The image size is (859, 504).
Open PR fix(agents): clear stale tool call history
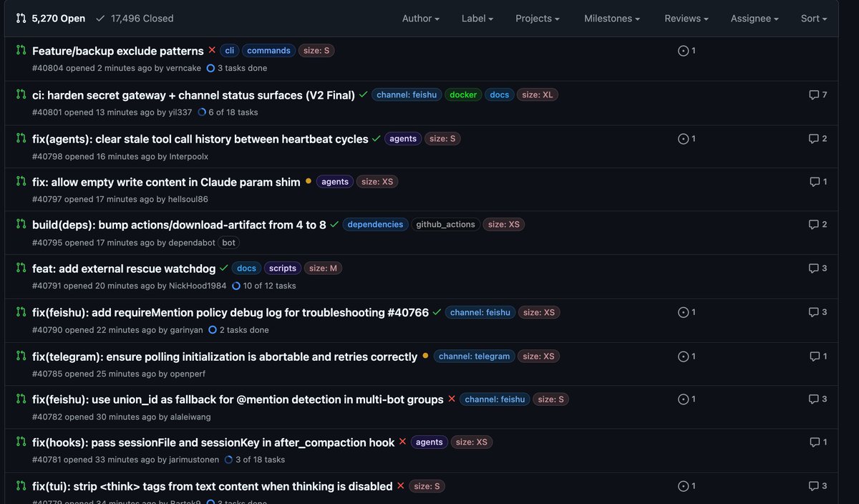(x=200, y=139)
